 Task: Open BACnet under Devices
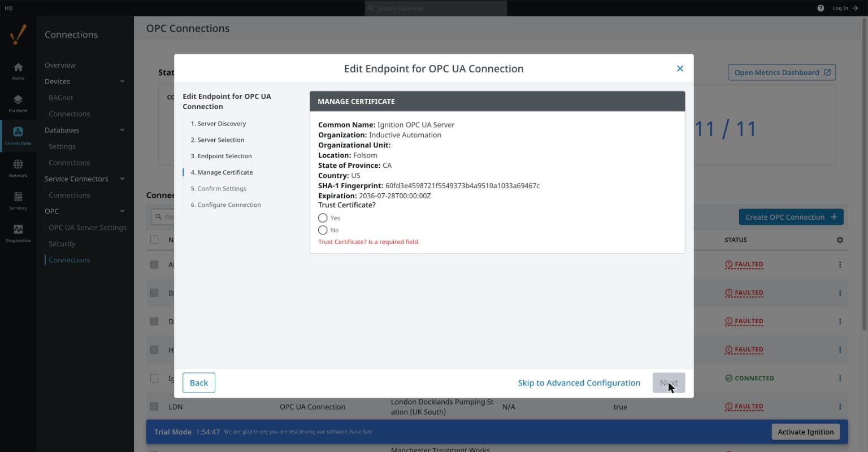tap(61, 98)
